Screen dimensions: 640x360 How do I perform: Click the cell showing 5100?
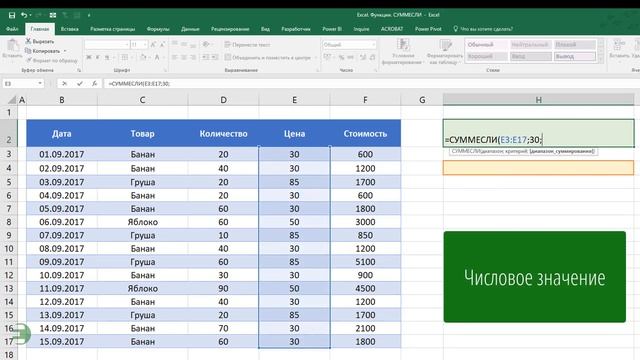point(365,262)
